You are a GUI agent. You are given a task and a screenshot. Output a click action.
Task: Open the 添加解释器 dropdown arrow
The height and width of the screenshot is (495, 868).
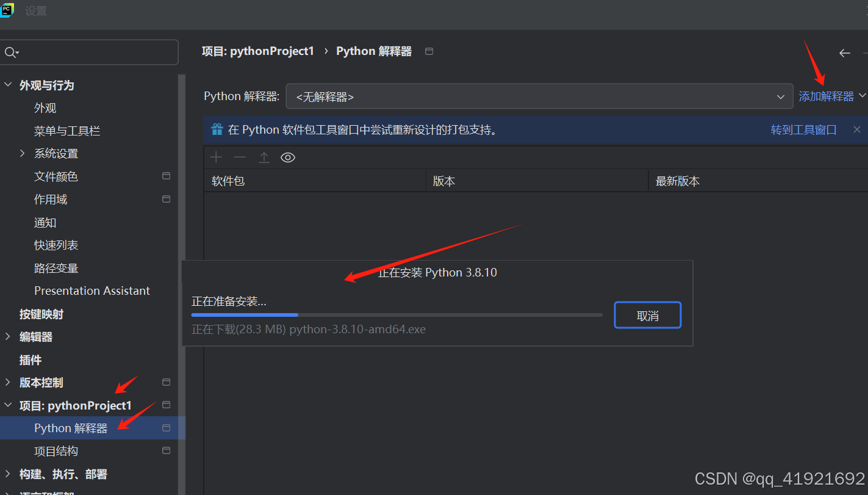pyautogui.click(x=862, y=96)
